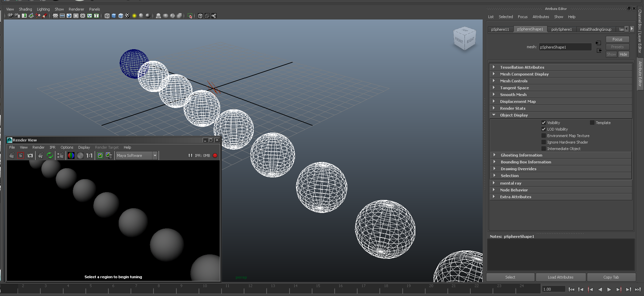Click the Keep Image icon in Render View

point(100,156)
